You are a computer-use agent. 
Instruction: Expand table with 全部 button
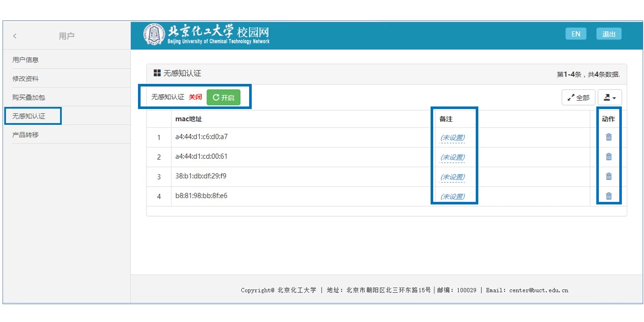578,98
